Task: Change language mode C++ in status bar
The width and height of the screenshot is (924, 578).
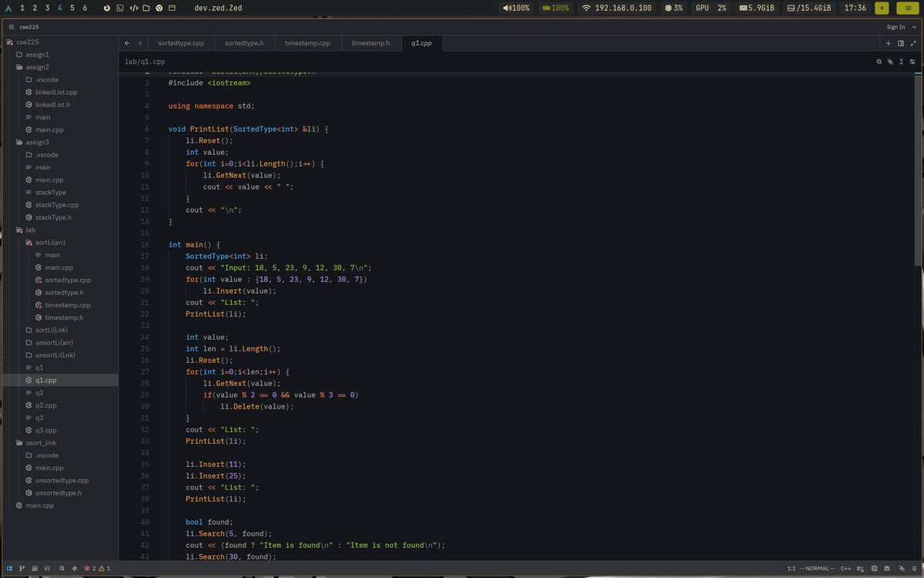Action: tap(845, 568)
